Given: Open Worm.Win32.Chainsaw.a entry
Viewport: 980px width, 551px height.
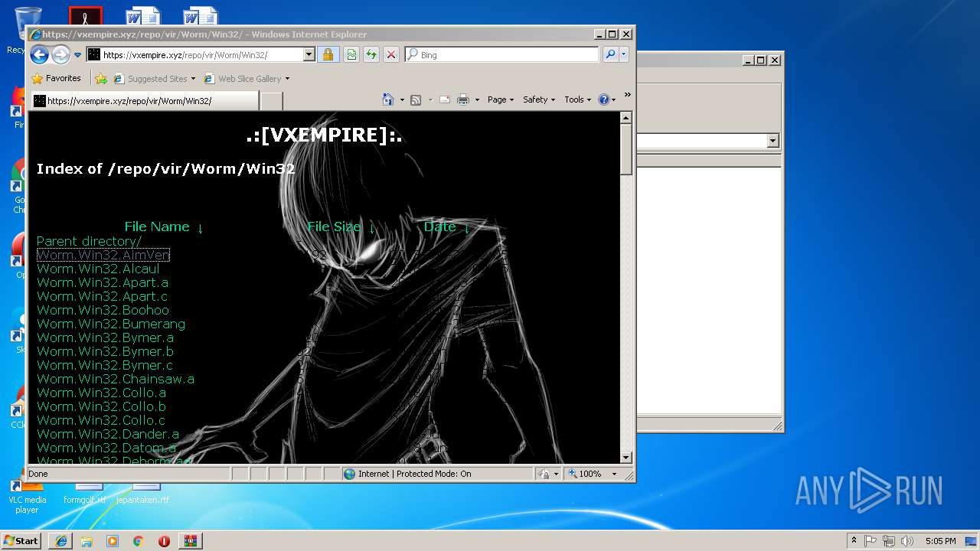Looking at the screenshot, I should click(116, 379).
